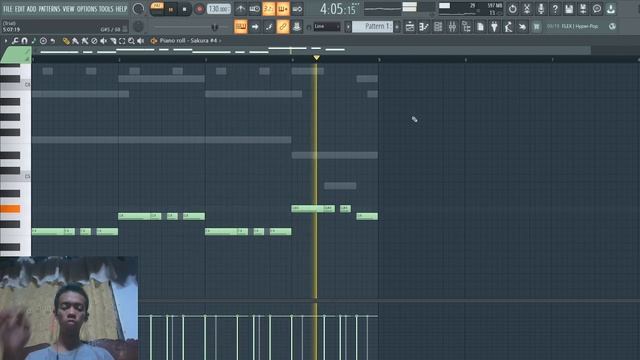
Task: Click the arrow left of Pattern 1
Action: pos(348,27)
